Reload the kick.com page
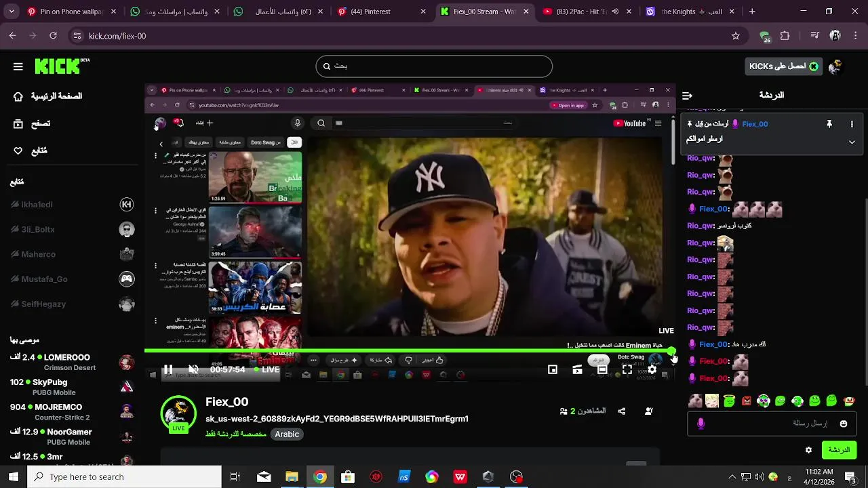 pyautogui.click(x=53, y=36)
